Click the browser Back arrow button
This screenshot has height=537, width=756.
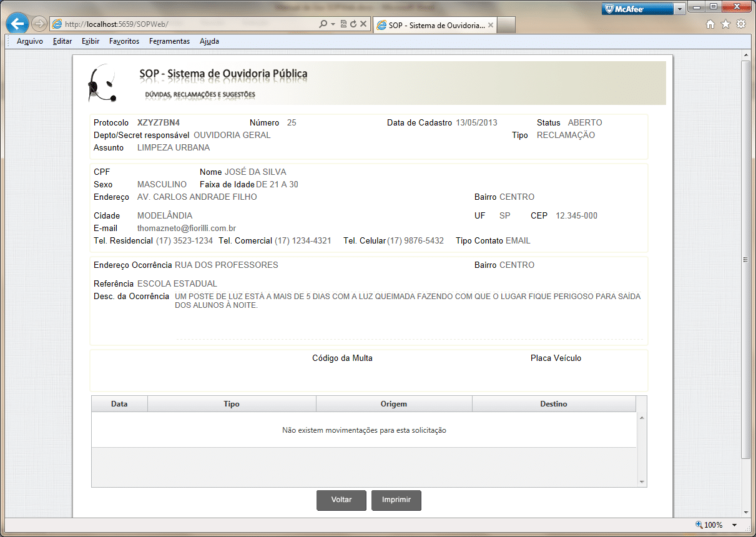(18, 24)
